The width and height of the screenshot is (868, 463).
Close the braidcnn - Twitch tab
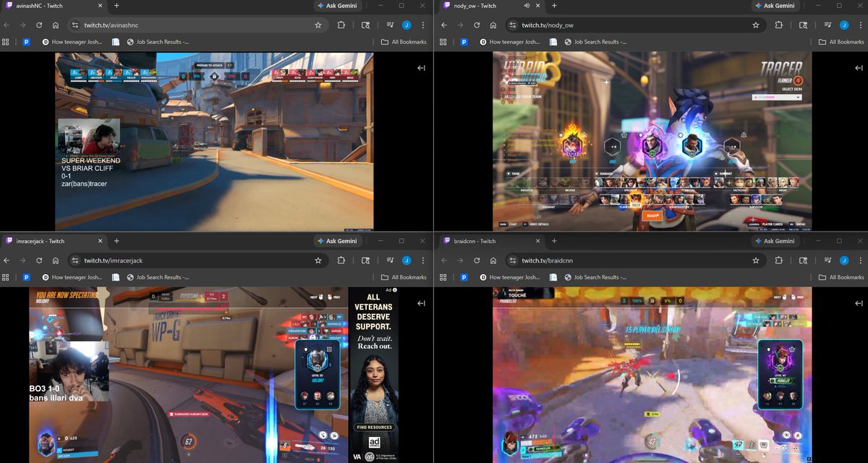click(538, 241)
